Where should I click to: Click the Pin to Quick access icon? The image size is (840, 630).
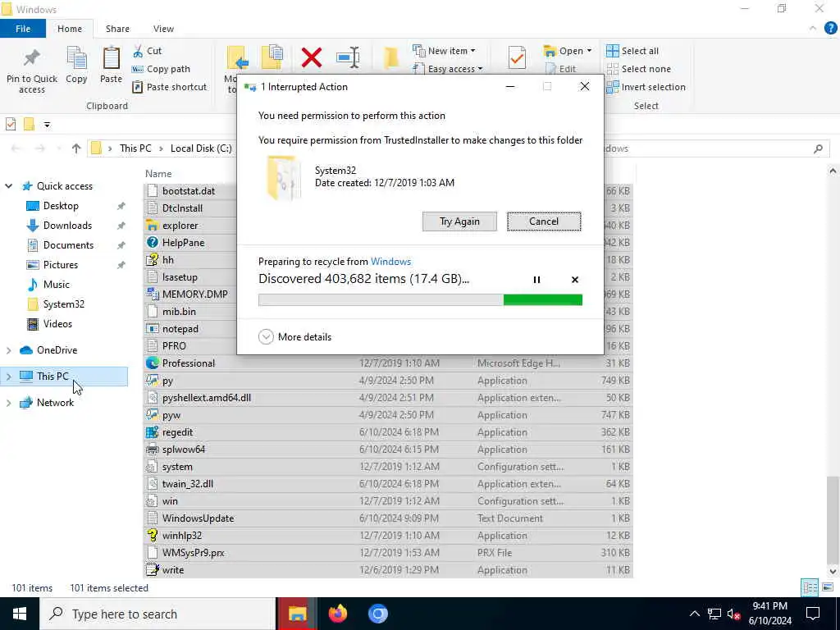[32, 59]
